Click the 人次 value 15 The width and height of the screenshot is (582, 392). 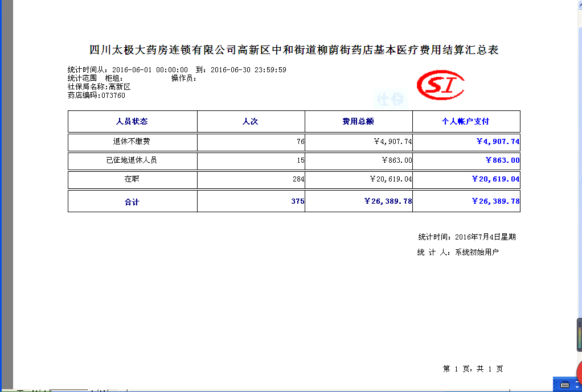click(x=301, y=160)
